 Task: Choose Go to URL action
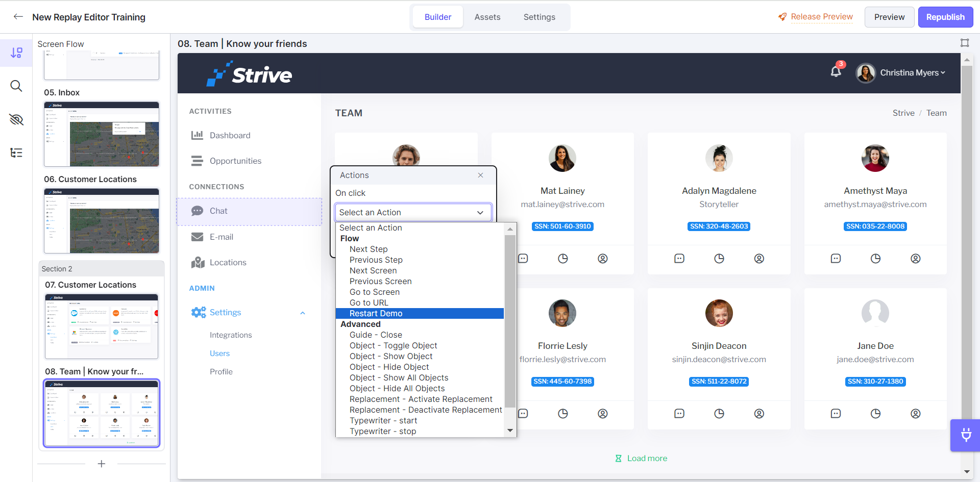(369, 302)
